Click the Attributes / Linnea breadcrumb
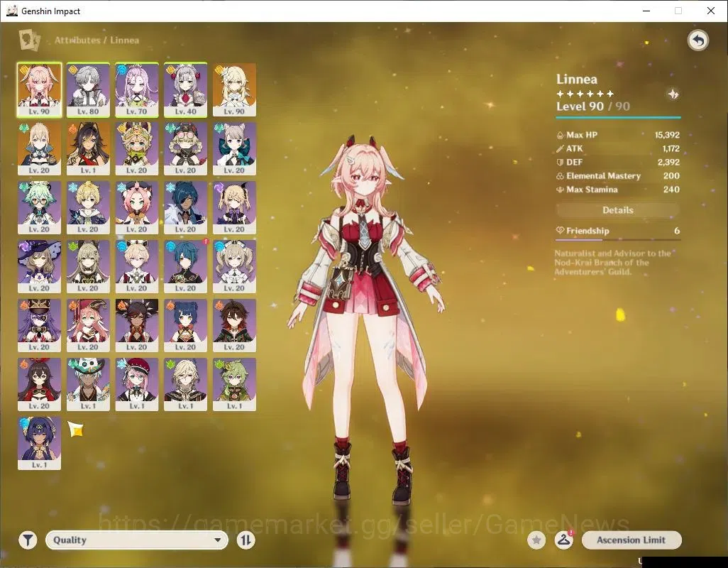Screen dimensions: 728x568 [x=96, y=40]
